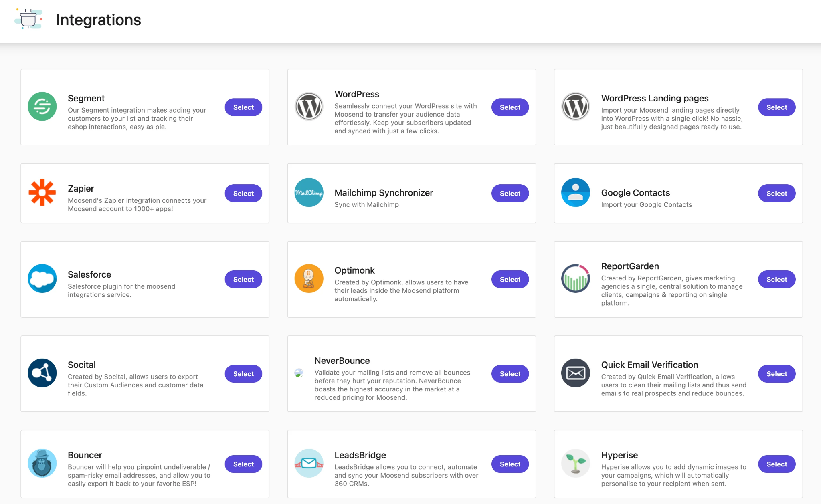Click the Google Contacts title
The image size is (821, 504).
635,193
